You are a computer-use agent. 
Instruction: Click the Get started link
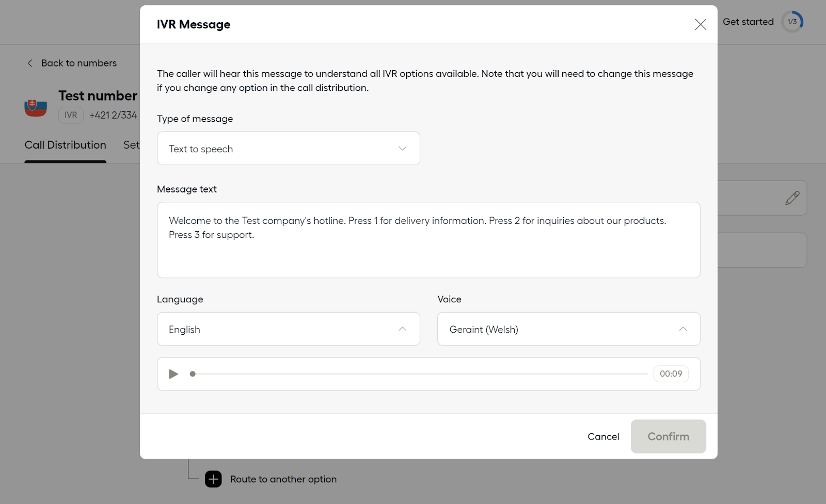tap(748, 22)
